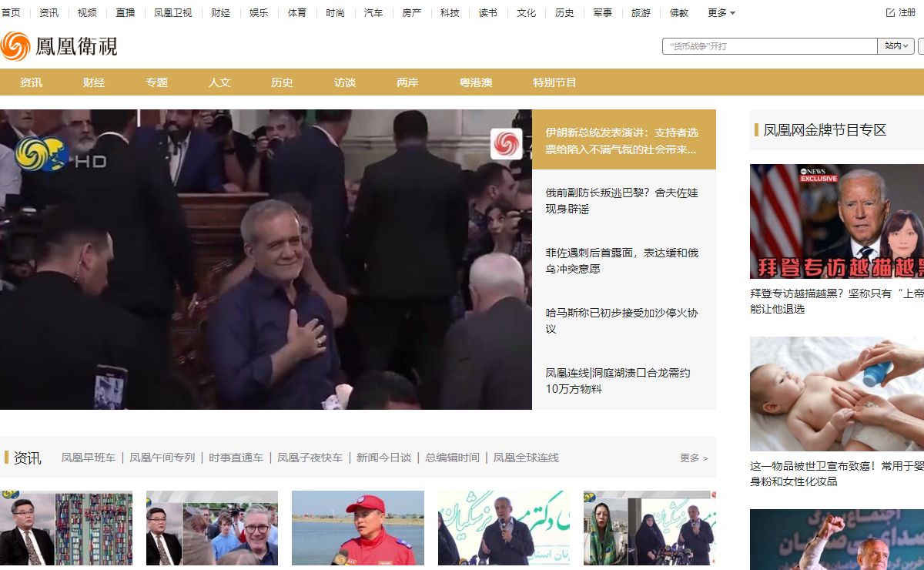Open 汽车 in the top navigation
This screenshot has width=924, height=570.
pyautogui.click(x=373, y=12)
